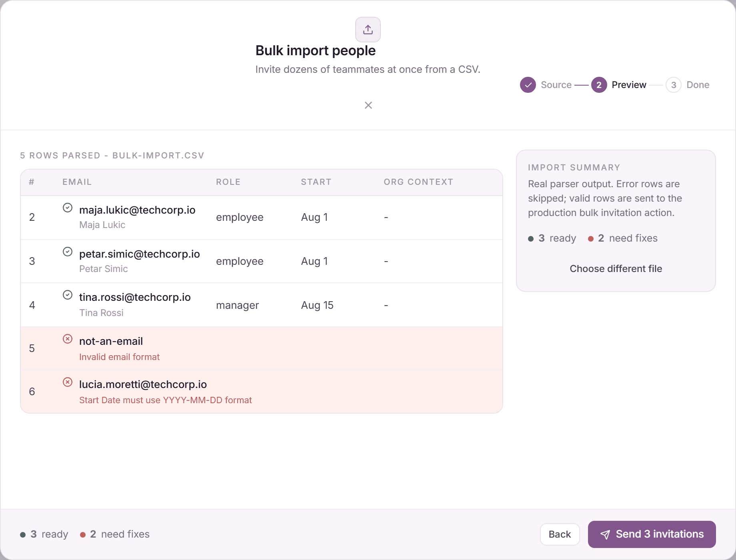Click Aug 1 in Petar Simic row
The width and height of the screenshot is (736, 560).
314,261
